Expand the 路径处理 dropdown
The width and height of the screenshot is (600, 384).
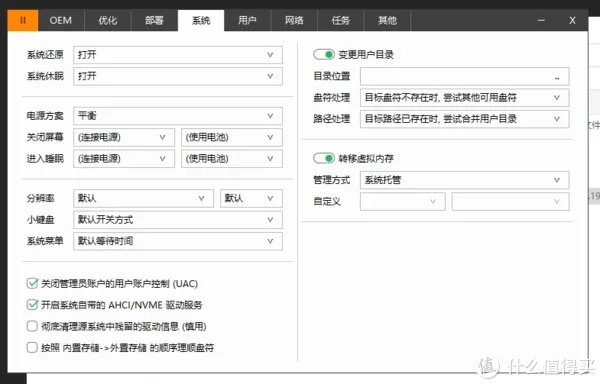click(x=465, y=119)
